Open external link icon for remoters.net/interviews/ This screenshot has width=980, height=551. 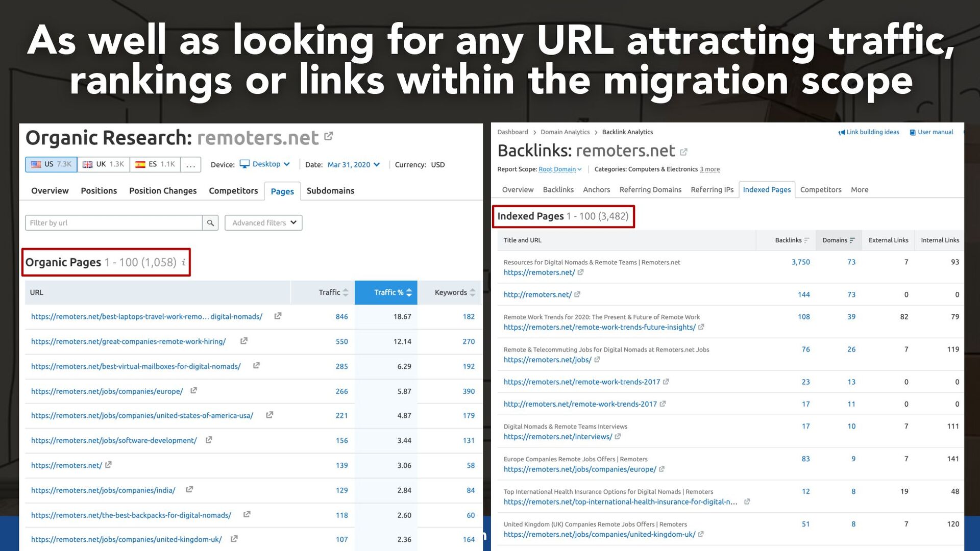618,437
